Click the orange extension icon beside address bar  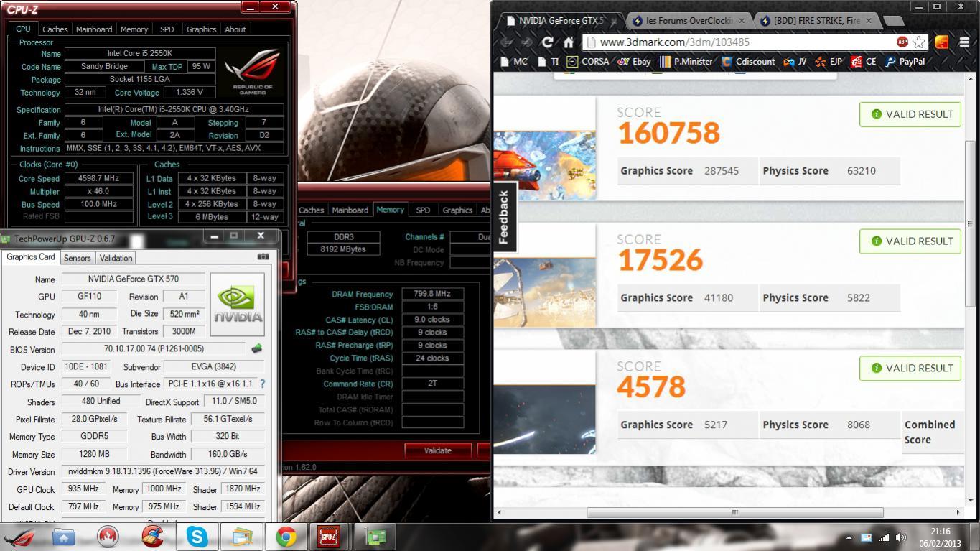click(x=941, y=42)
